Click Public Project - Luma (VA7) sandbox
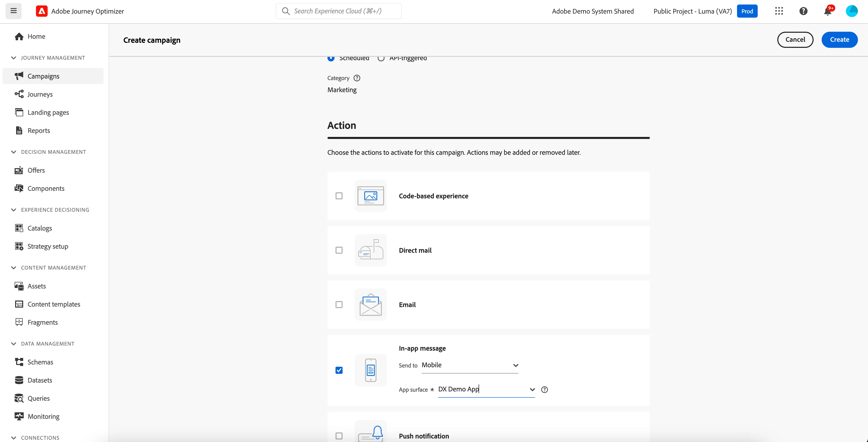 [692, 11]
